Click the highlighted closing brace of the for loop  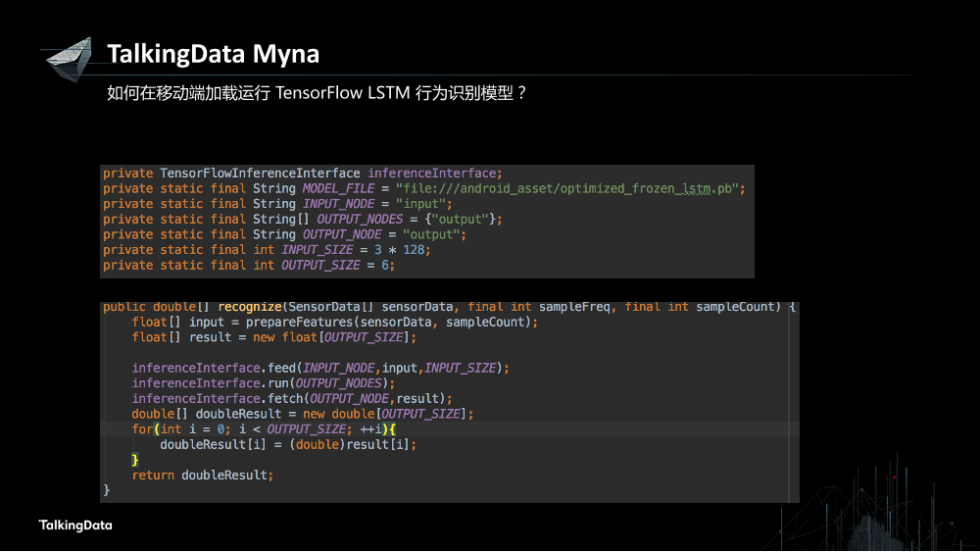[135, 460]
